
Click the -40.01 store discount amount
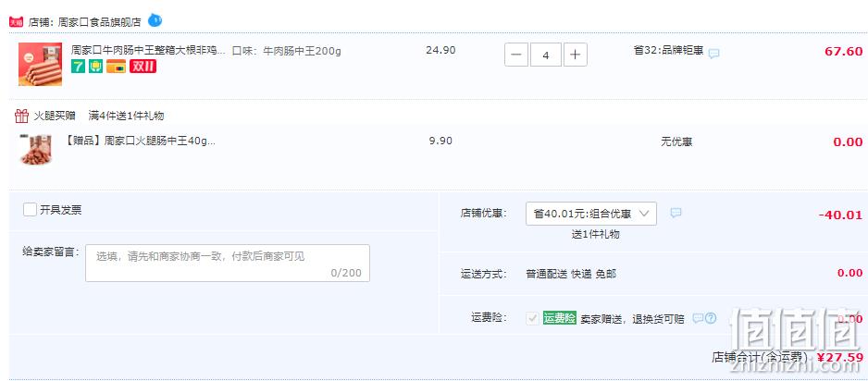(x=840, y=215)
